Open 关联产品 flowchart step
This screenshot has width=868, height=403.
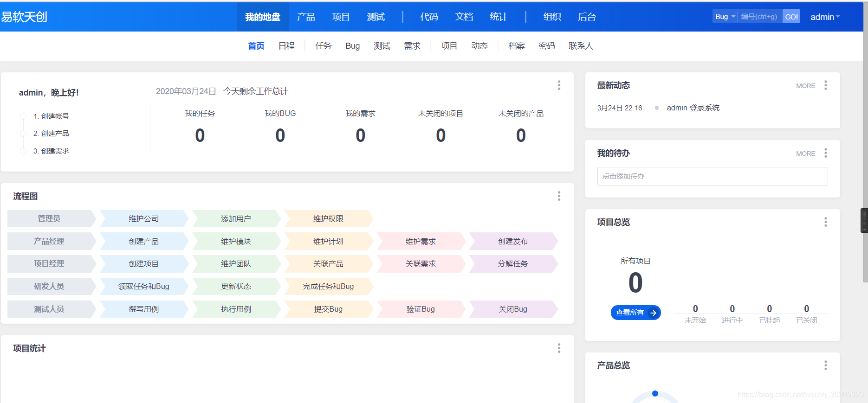(x=328, y=263)
